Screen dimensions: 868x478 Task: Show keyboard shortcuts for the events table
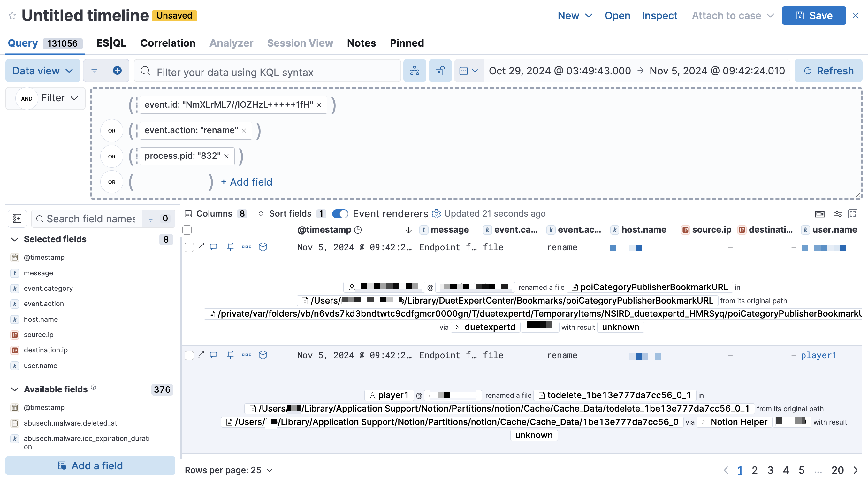tap(820, 214)
